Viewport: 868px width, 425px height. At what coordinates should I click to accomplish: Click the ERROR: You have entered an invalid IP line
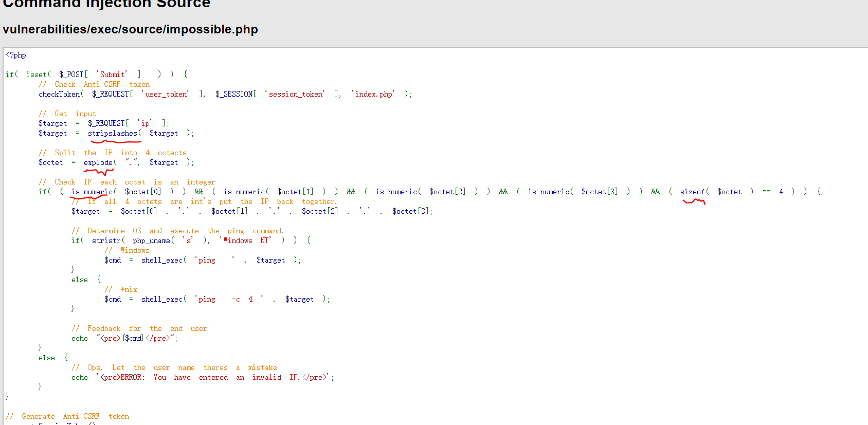203,377
